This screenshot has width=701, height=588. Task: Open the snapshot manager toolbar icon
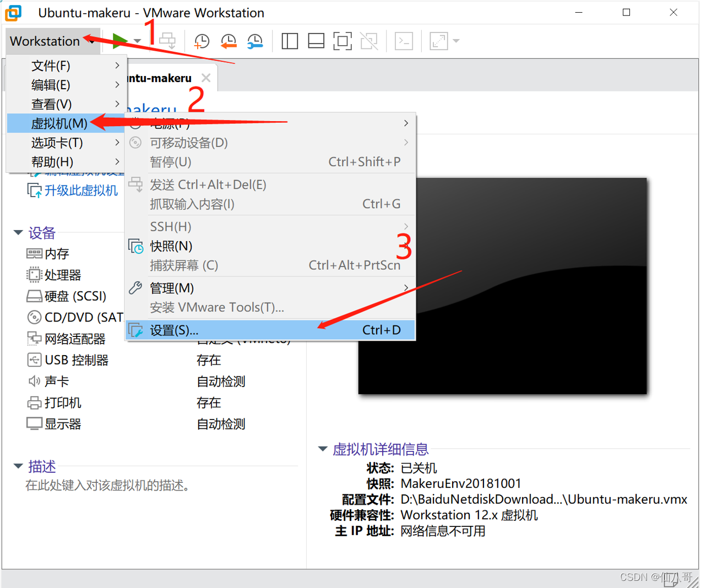pos(254,41)
